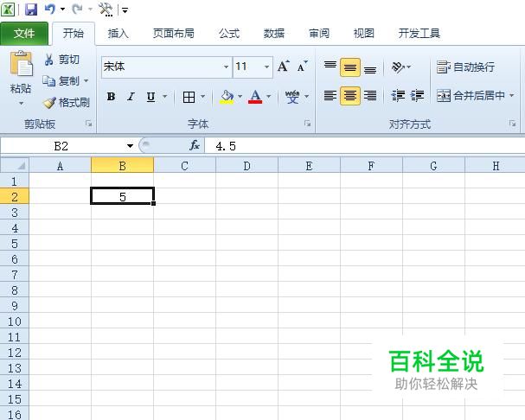
Task: Select row 10 header
Action: [15, 321]
